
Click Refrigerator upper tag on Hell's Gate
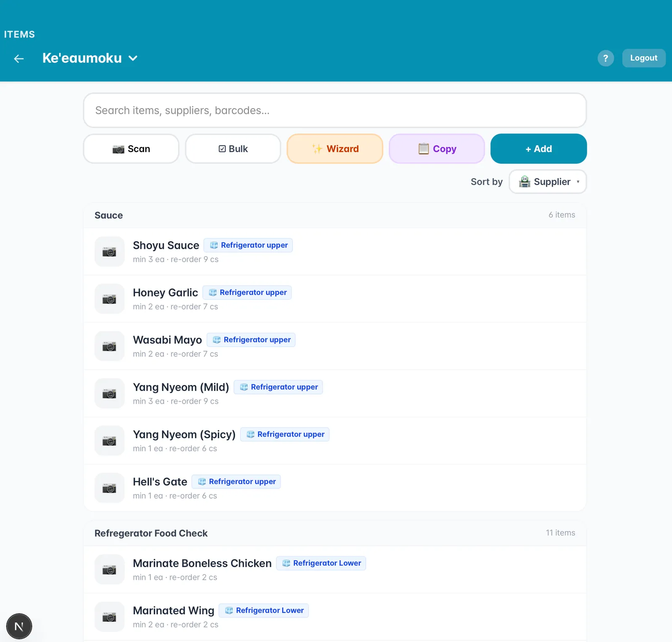[x=236, y=481]
